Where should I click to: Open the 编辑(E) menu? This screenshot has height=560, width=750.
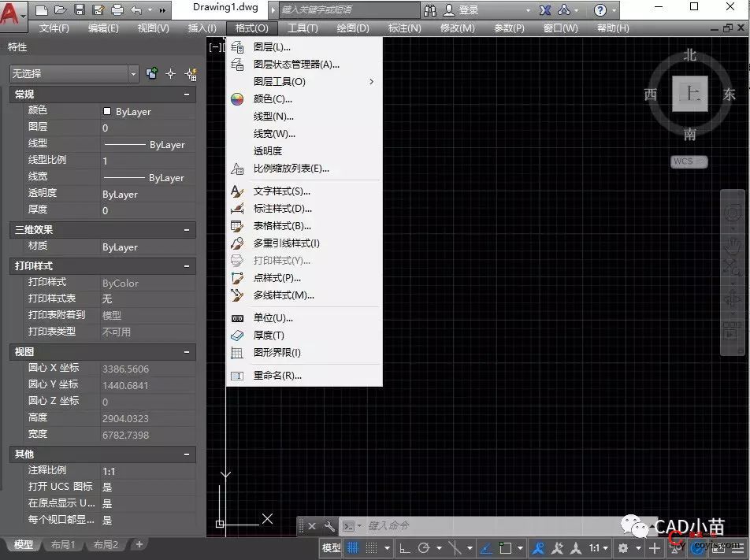coord(103,28)
